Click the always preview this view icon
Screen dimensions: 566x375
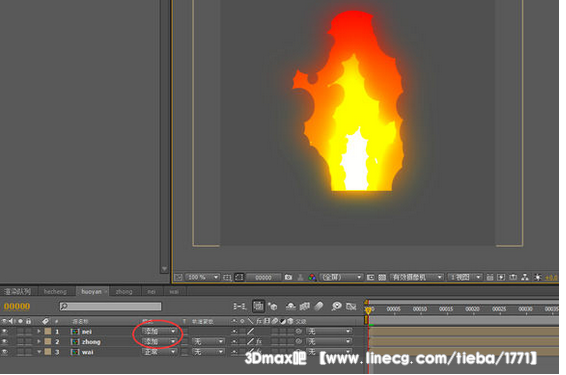click(178, 277)
